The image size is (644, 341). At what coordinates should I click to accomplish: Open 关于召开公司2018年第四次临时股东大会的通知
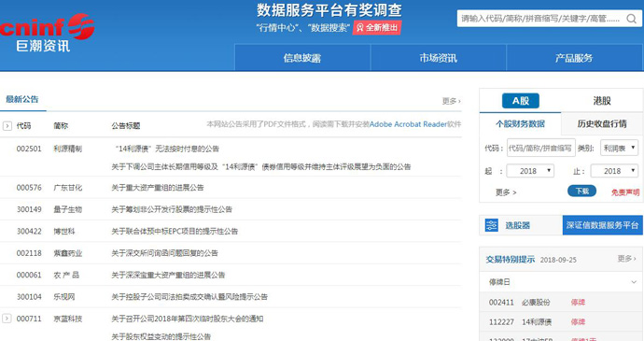(188, 319)
